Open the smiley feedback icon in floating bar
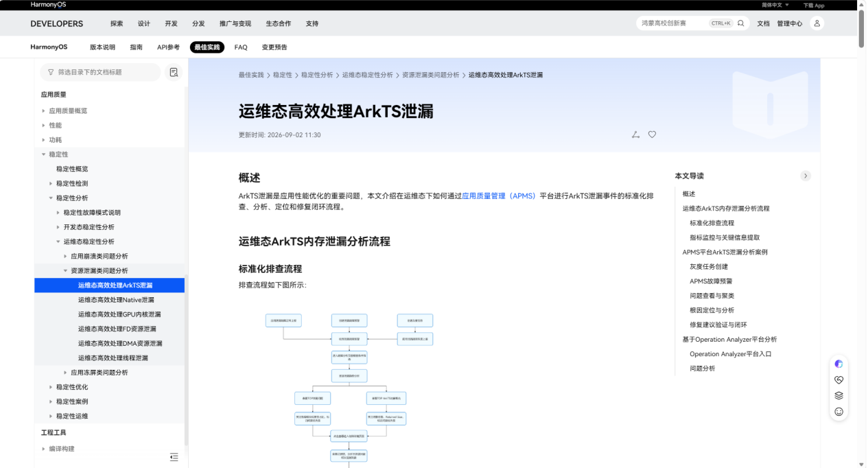 pyautogui.click(x=838, y=412)
